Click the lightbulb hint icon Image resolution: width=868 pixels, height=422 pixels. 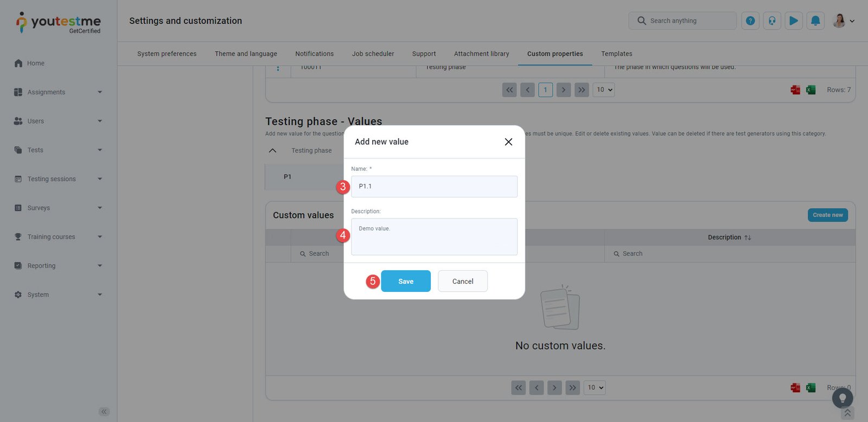click(x=843, y=398)
